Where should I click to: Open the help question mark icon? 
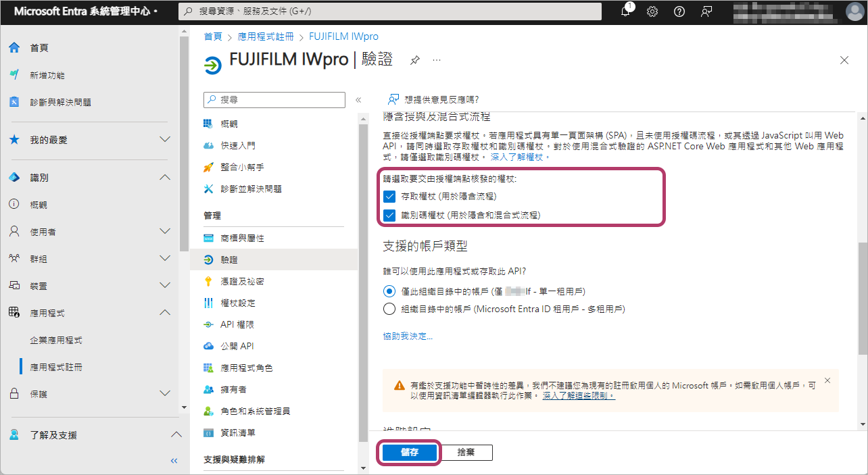pyautogui.click(x=679, y=11)
